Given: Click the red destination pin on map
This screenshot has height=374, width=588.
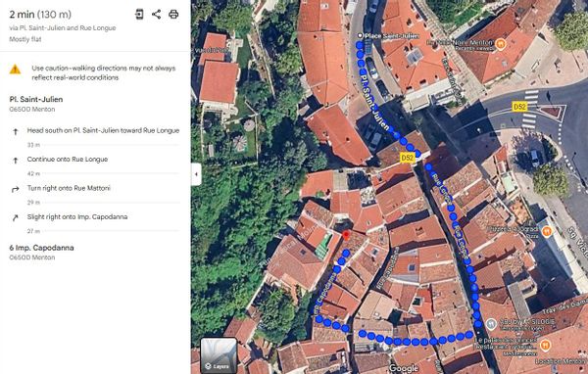Looking at the screenshot, I should click(346, 236).
